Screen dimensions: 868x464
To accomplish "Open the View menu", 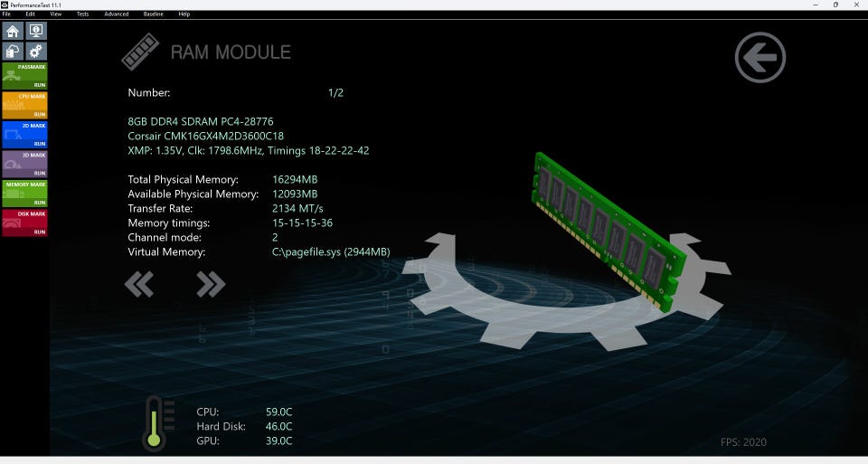I will point(56,14).
